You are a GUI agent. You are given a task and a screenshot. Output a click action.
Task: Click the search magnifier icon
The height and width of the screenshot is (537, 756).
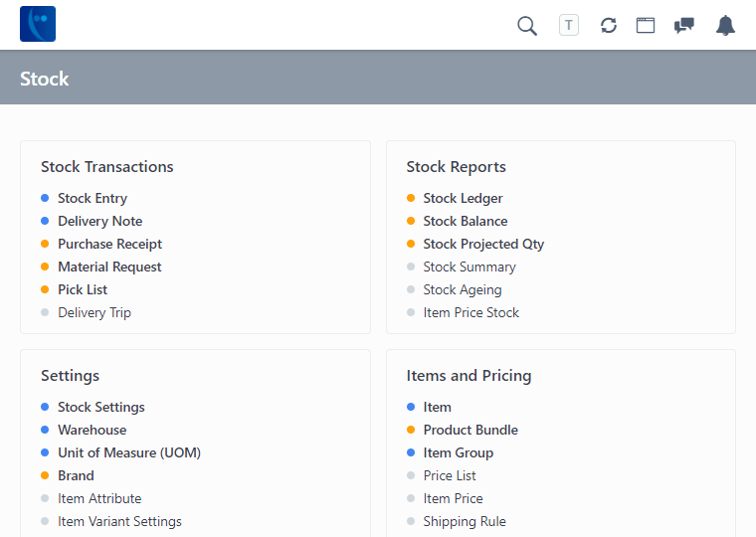(527, 26)
